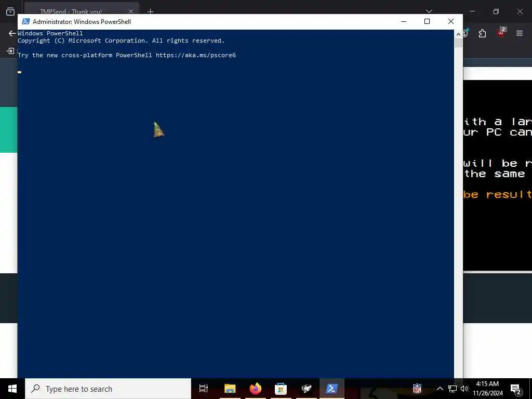Click the Copyright Microsoft Corporation console line

pos(121,41)
